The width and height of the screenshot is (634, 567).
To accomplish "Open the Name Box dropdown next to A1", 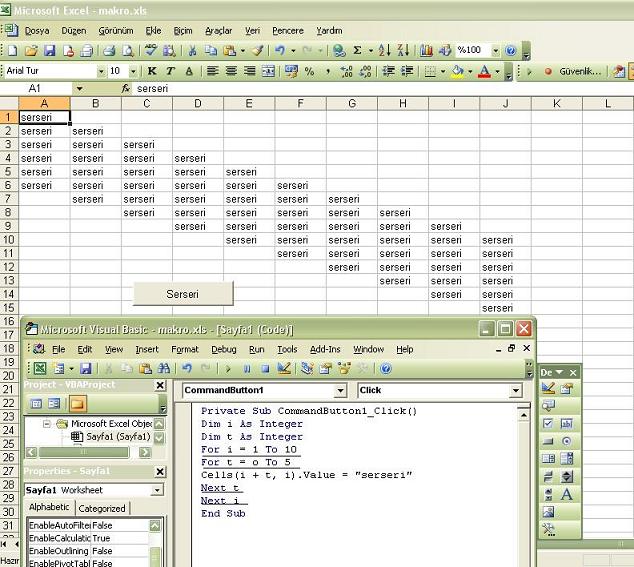I will (79, 89).
